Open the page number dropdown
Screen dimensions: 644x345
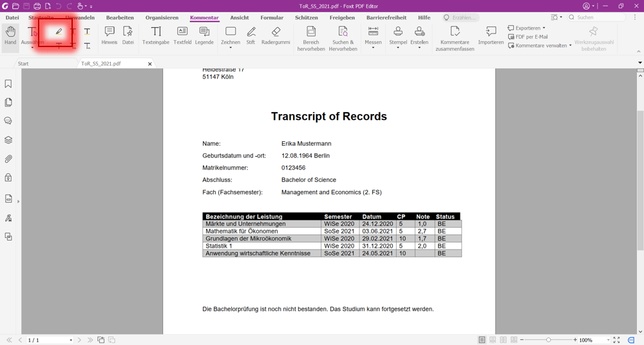(x=71, y=340)
